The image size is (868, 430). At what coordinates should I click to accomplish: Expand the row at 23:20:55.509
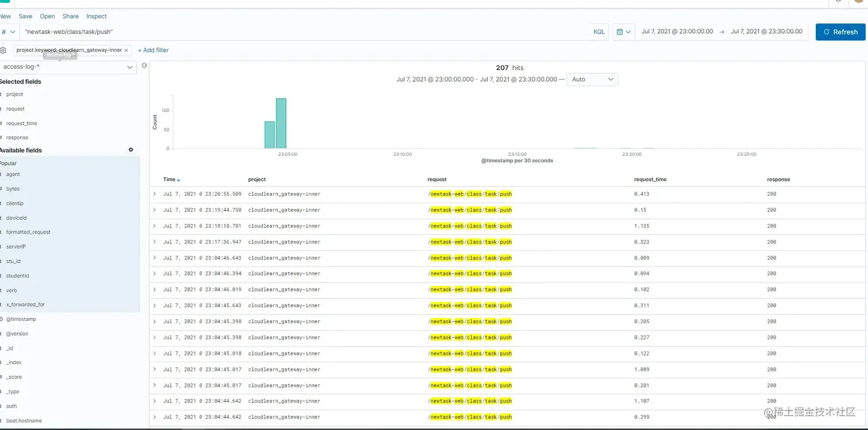click(x=154, y=194)
